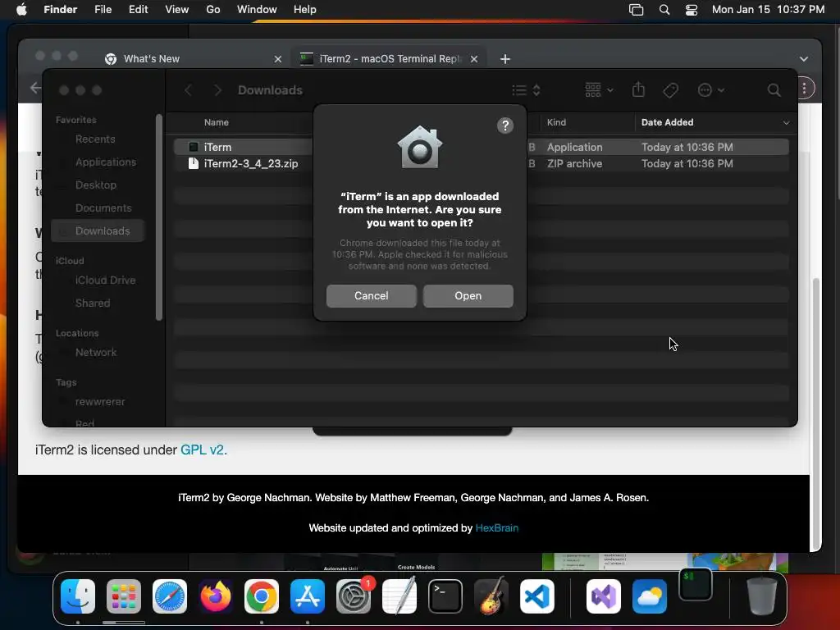Screen dimensions: 840x630
Task: Select iTerm2-3_4_23.zip file row
Action: [481, 163]
